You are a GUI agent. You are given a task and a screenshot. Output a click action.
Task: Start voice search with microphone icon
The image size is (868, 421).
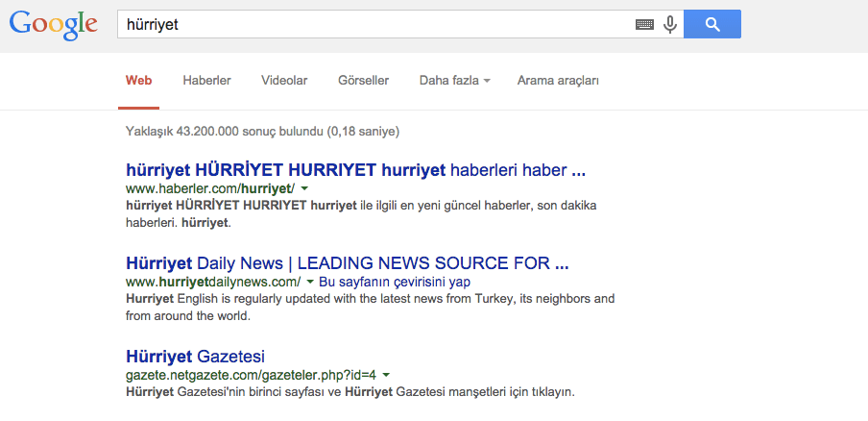point(670,24)
